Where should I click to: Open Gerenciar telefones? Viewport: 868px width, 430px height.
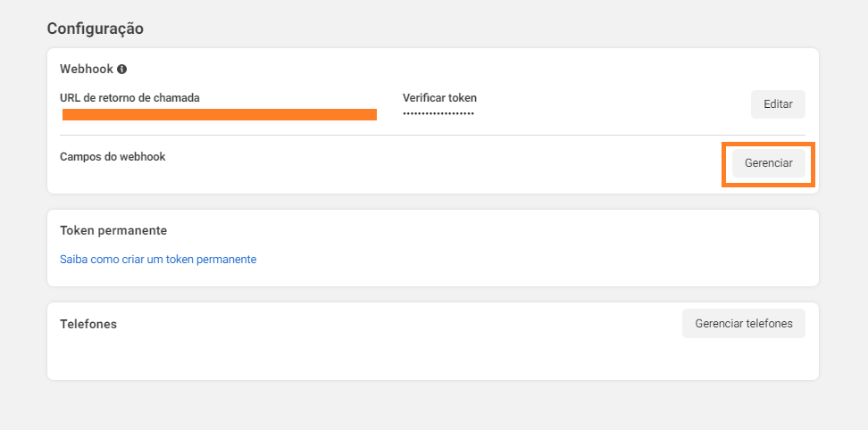744,323
